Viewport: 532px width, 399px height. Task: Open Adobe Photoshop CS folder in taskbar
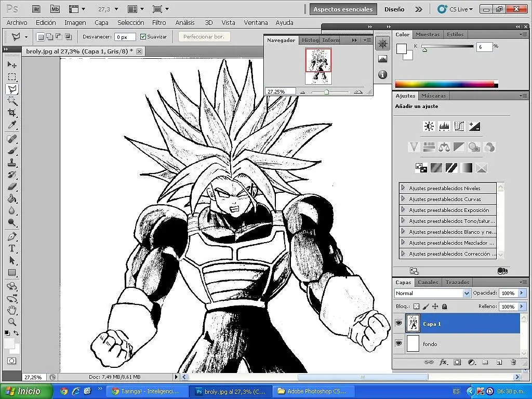(x=312, y=391)
